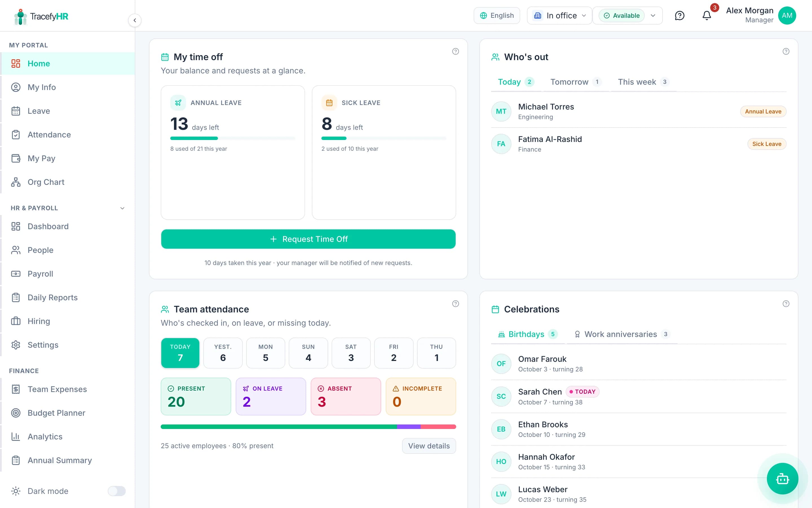This screenshot has height=508, width=812.
Task: Click the Celebrations help icon
Action: pyautogui.click(x=786, y=304)
